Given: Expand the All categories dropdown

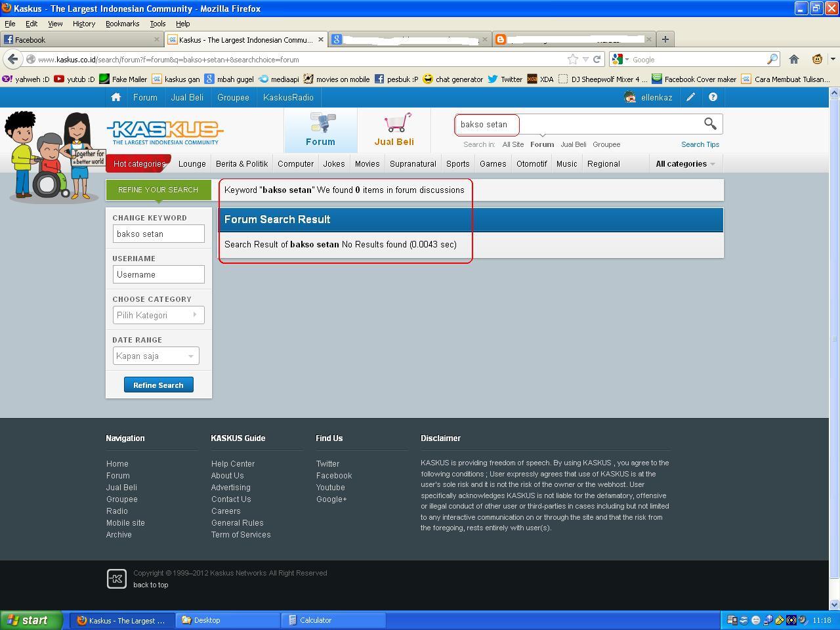Looking at the screenshot, I should tap(685, 164).
